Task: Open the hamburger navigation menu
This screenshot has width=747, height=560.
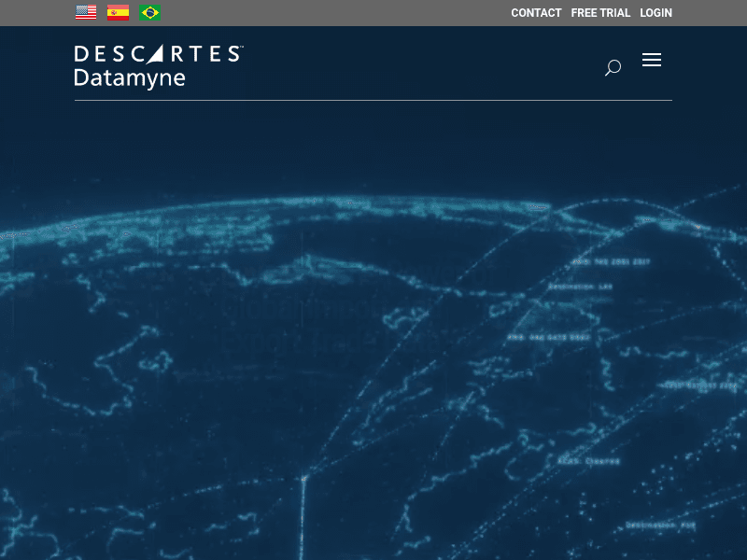Action: pos(652,61)
